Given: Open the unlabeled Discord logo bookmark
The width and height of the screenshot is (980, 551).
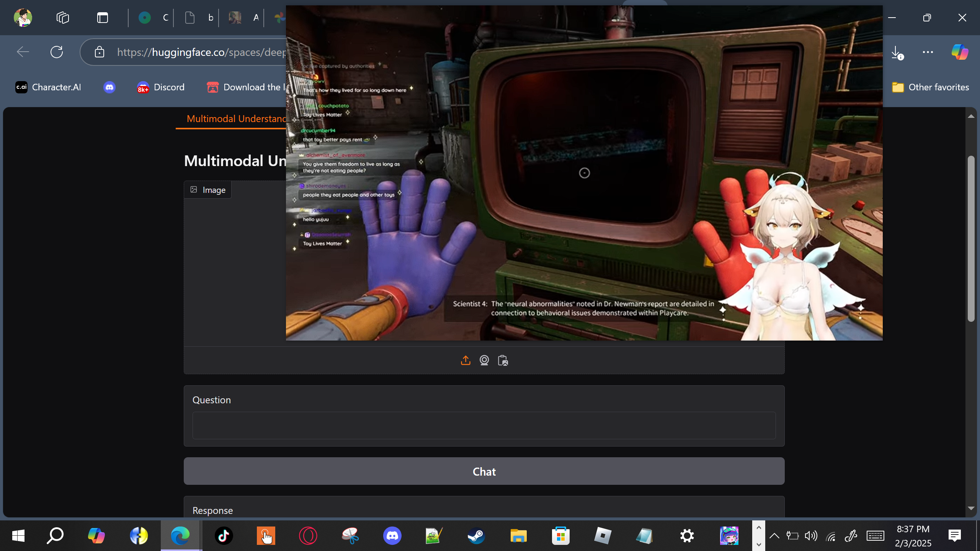Looking at the screenshot, I should [x=109, y=87].
